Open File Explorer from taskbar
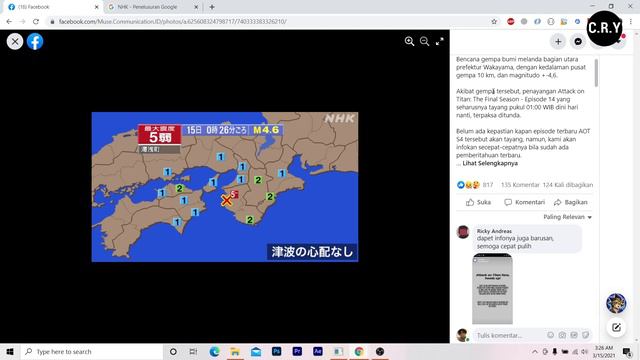 click(235, 351)
